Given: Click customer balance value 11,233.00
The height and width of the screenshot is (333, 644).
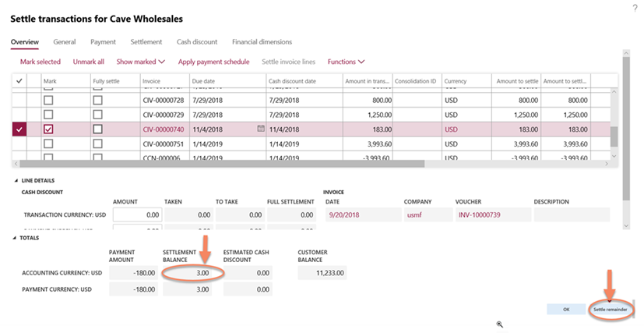Looking at the screenshot, I should (322, 273).
